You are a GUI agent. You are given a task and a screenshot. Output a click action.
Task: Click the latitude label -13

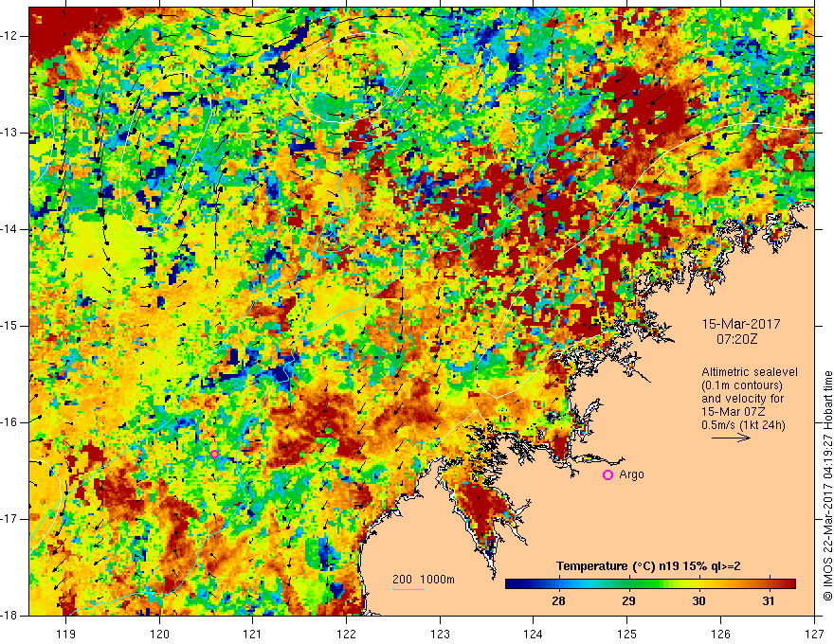(x=10, y=133)
